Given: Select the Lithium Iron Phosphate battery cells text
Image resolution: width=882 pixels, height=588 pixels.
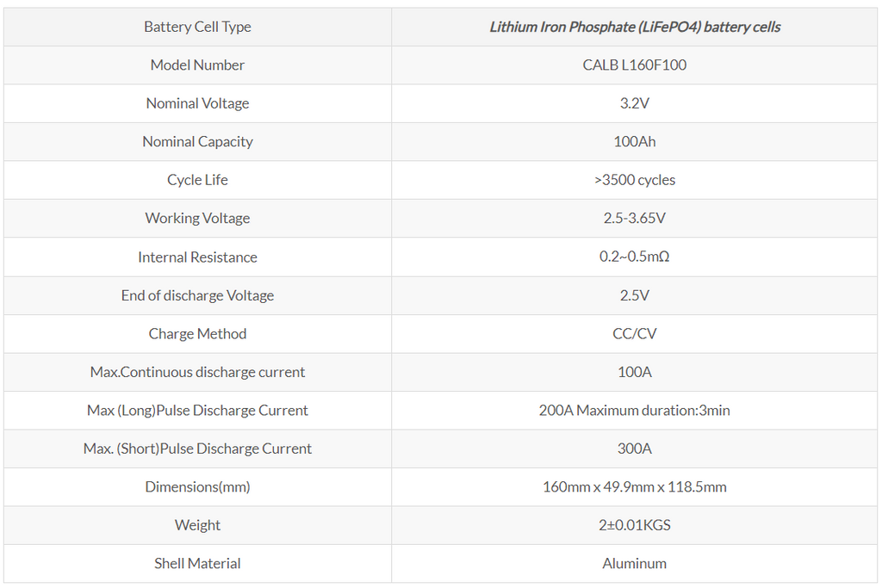Looking at the screenshot, I should [x=635, y=27].
